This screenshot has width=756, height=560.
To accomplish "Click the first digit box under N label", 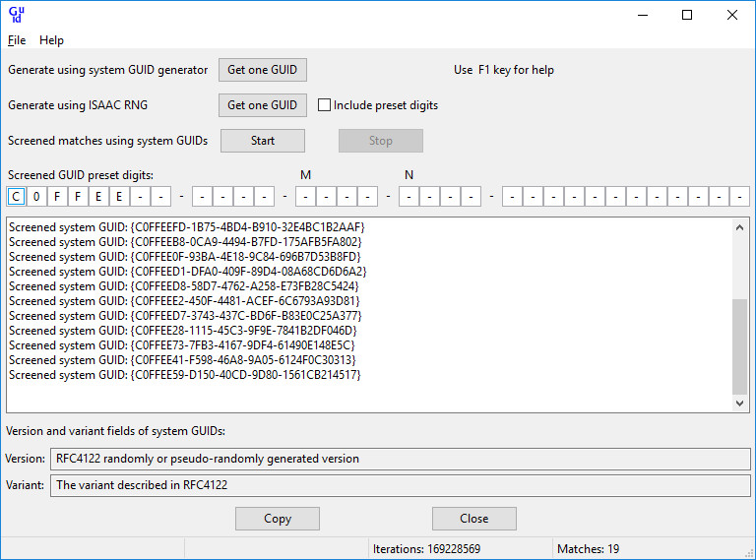I will pos(409,197).
